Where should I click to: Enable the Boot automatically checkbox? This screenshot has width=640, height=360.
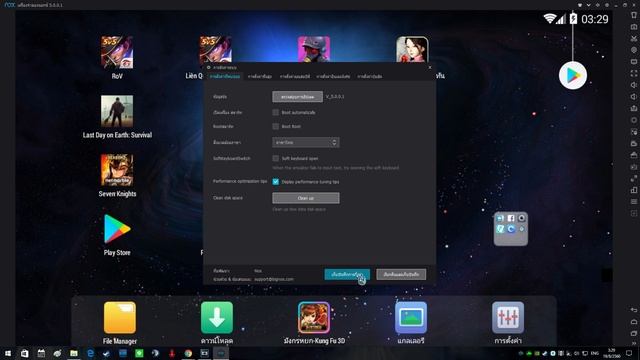pos(276,112)
